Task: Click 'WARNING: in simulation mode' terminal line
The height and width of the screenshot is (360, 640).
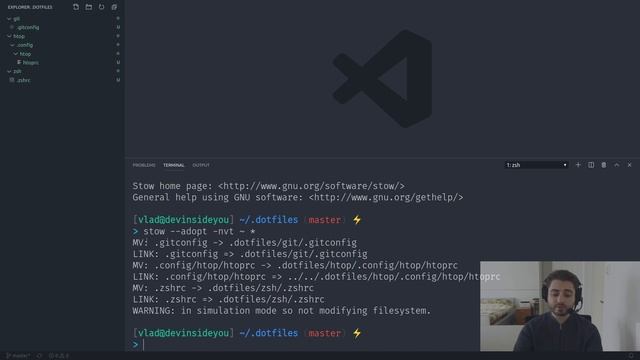Action: 282,311
